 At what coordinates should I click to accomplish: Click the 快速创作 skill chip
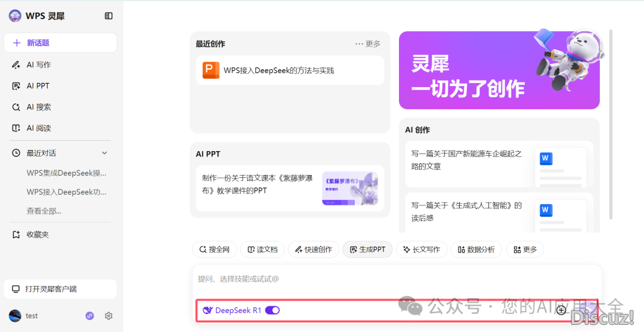click(x=314, y=250)
